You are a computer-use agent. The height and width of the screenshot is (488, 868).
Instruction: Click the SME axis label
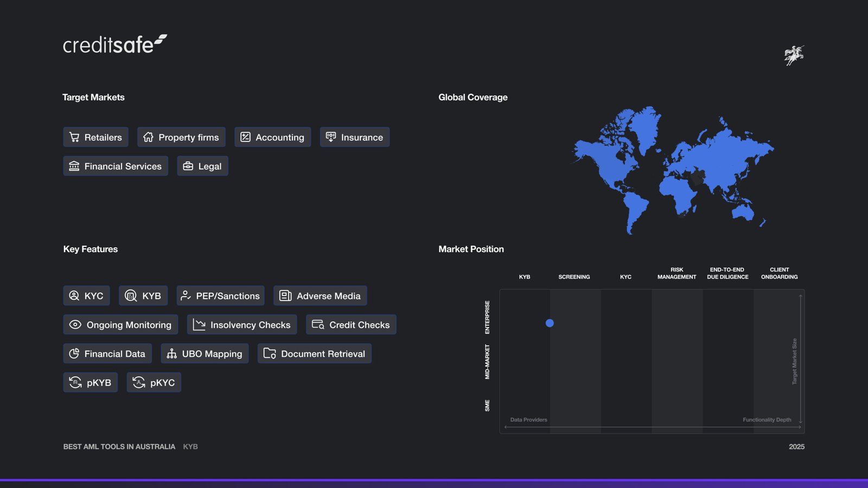click(x=487, y=406)
